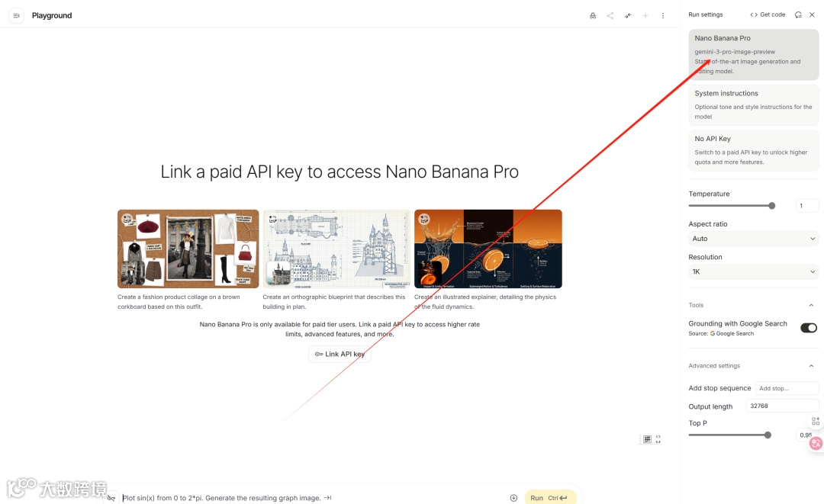Open the No API Key card
Screen dimensions: 824x504
coord(753,150)
